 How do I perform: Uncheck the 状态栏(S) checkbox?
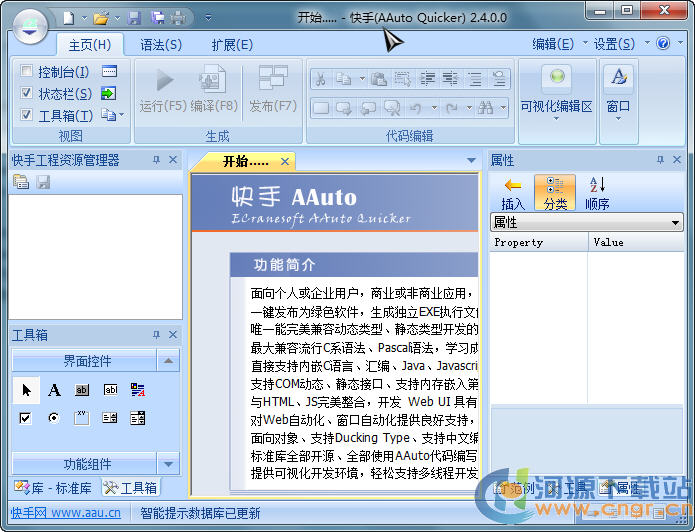point(26,94)
